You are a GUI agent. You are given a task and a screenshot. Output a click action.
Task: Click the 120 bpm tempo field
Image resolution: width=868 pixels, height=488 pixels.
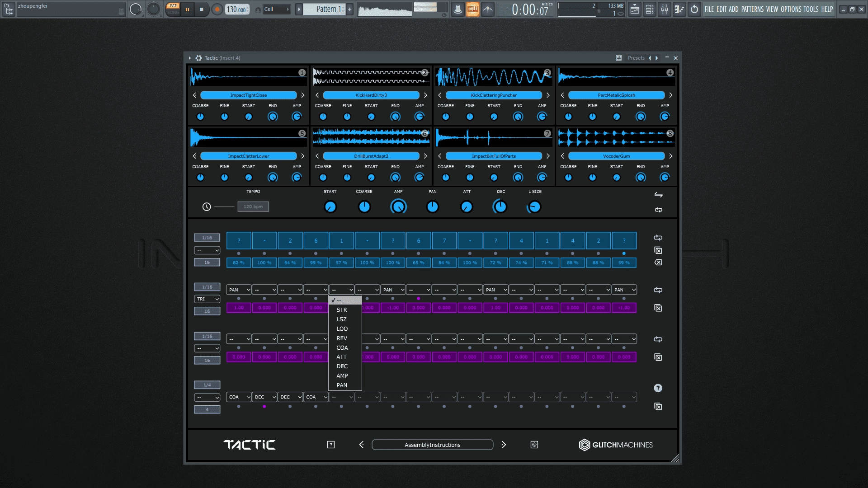[253, 206]
